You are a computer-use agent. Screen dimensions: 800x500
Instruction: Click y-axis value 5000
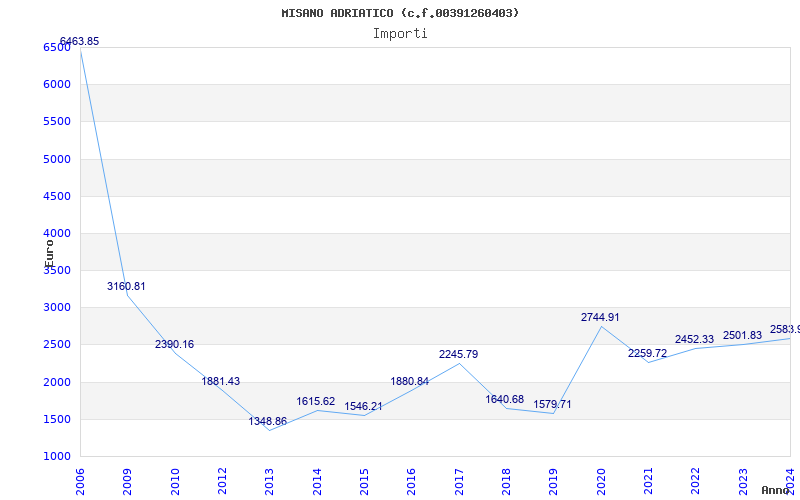[x=57, y=159]
